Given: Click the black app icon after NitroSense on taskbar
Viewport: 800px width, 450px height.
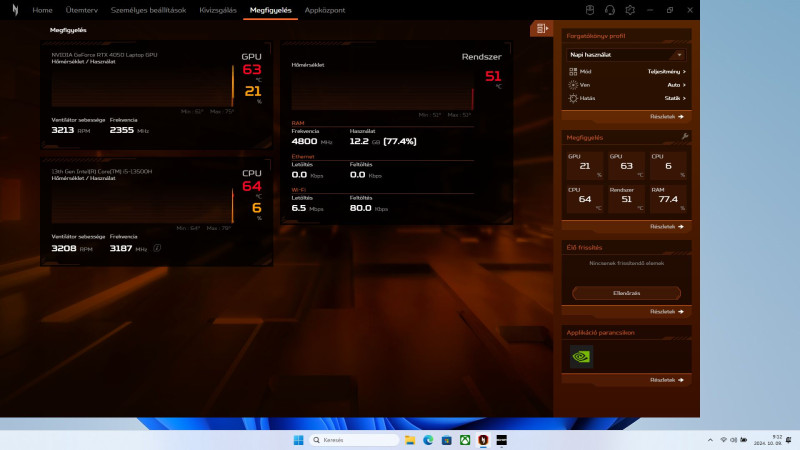Looking at the screenshot, I should pyautogui.click(x=502, y=440).
